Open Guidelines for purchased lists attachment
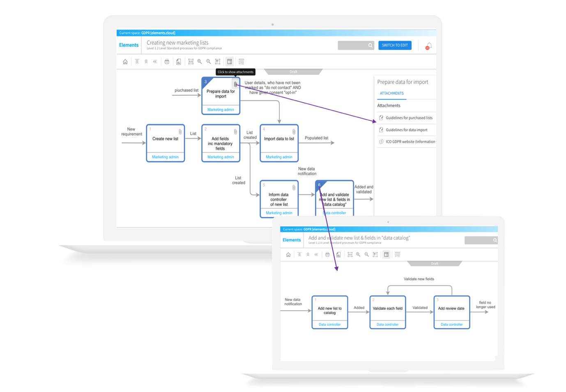566x392 pixels. pos(409,118)
